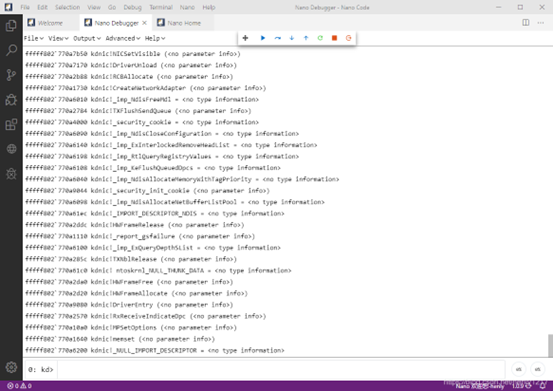The image size is (553, 391).
Task: Stop debugging with the red square
Action: pos(334,38)
